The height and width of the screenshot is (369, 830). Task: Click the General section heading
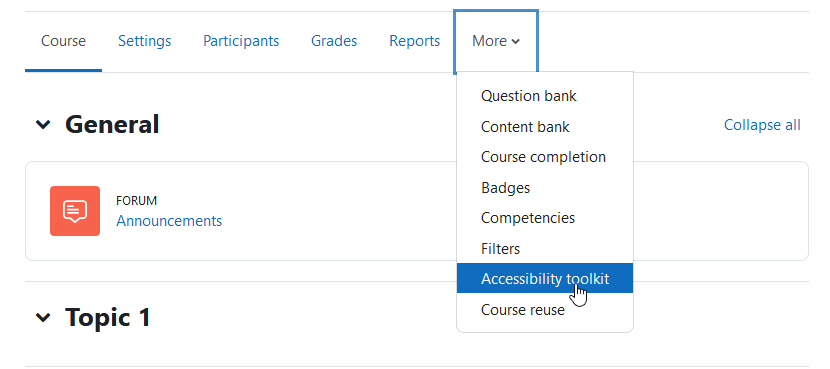112,124
